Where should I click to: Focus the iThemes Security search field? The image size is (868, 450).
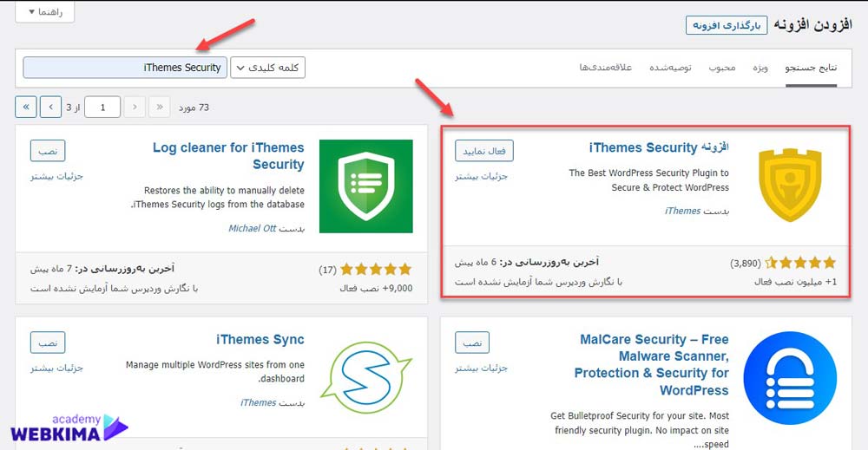[x=125, y=68]
